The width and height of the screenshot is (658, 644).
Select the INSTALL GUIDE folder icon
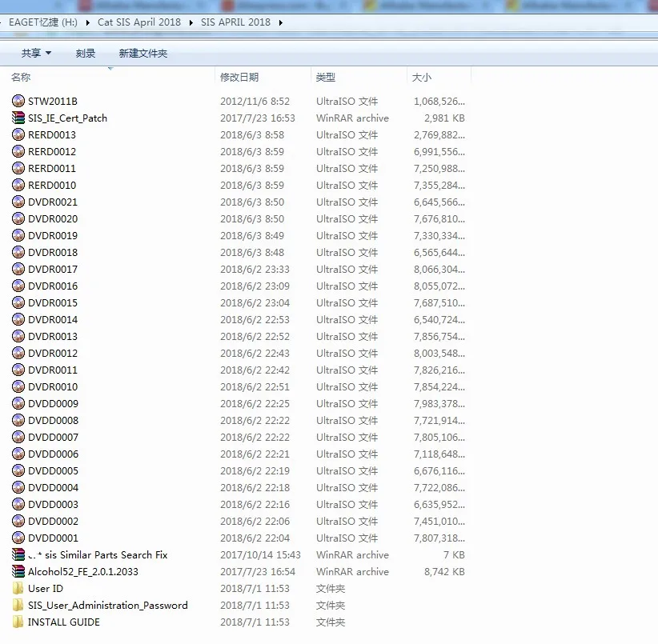click(18, 622)
